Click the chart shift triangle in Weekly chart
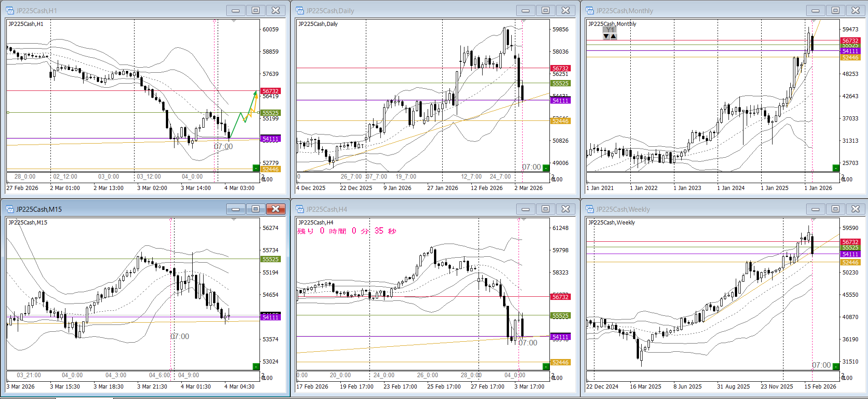The height and width of the screenshot is (399, 868). pos(813,219)
